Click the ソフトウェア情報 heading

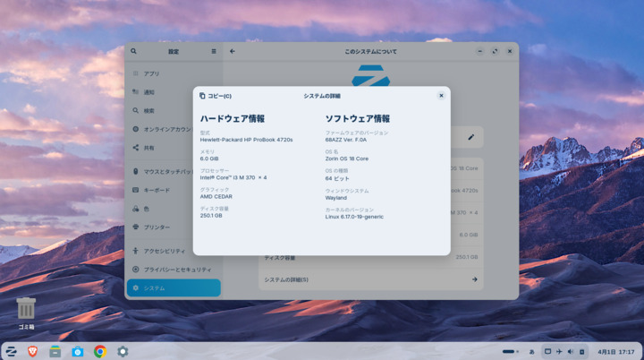click(x=357, y=119)
